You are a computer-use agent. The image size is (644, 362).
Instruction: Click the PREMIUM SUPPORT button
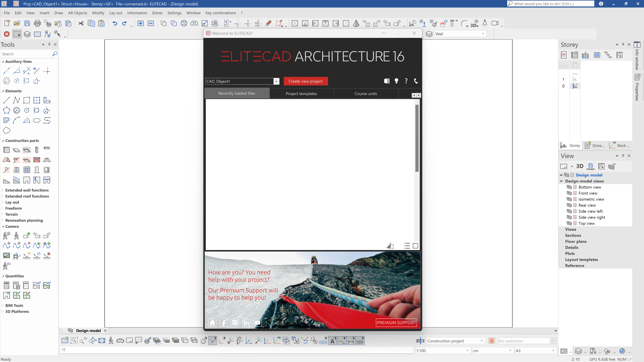pyautogui.click(x=396, y=322)
